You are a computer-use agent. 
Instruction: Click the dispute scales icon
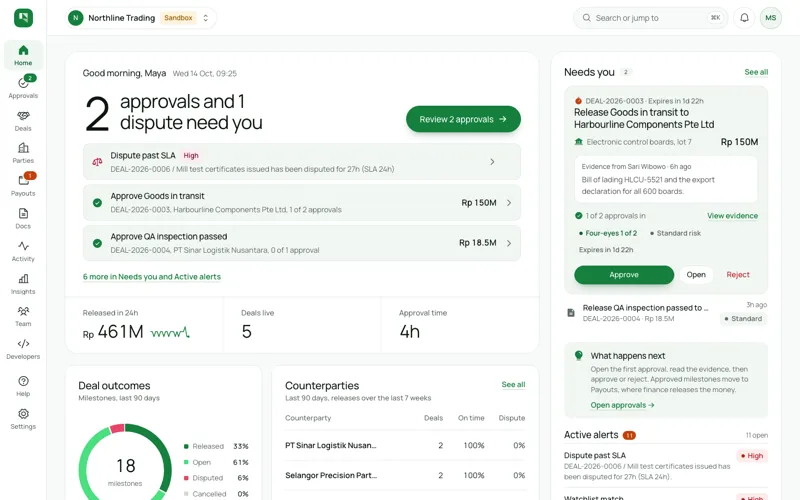click(97, 162)
